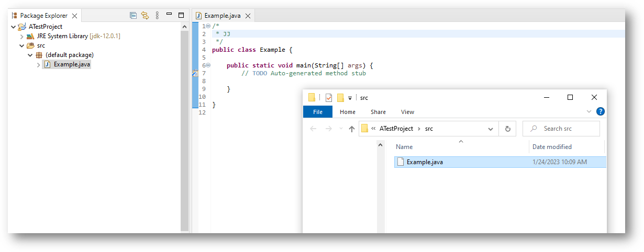
Task: Open the address bar history dropdown
Action: (x=491, y=129)
